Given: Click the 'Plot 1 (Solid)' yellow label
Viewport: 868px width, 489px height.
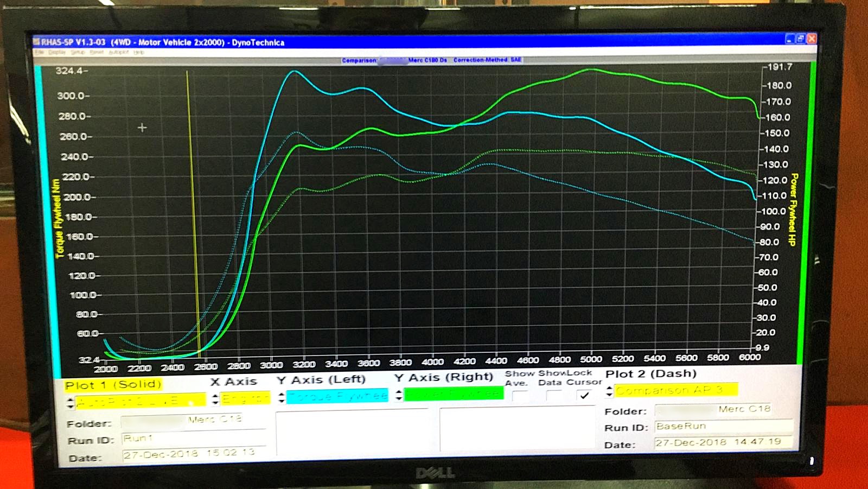Looking at the screenshot, I should pyautogui.click(x=113, y=385).
